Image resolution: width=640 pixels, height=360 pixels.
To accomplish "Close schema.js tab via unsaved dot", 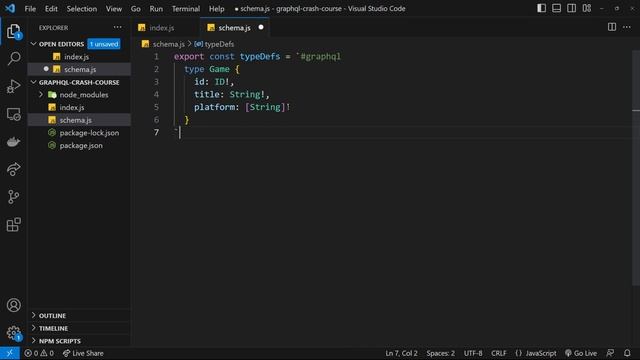I will (x=261, y=27).
